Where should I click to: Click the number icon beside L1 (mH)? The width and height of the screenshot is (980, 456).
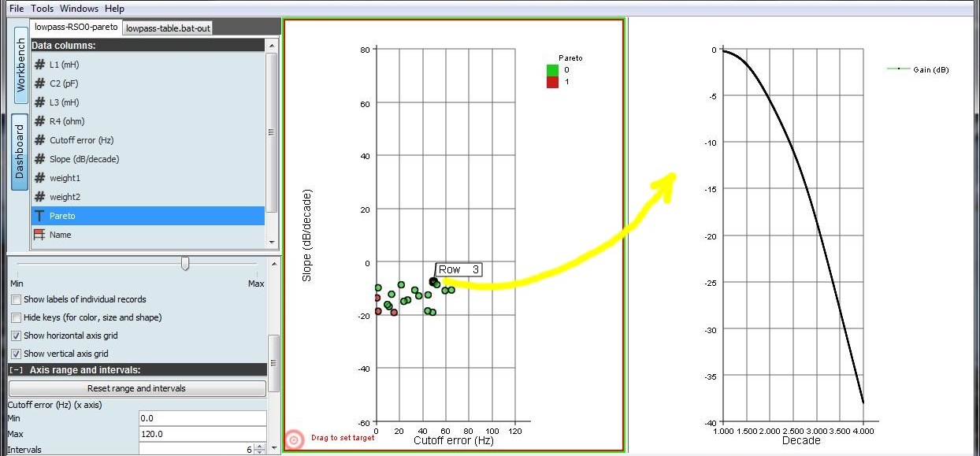click(x=39, y=65)
